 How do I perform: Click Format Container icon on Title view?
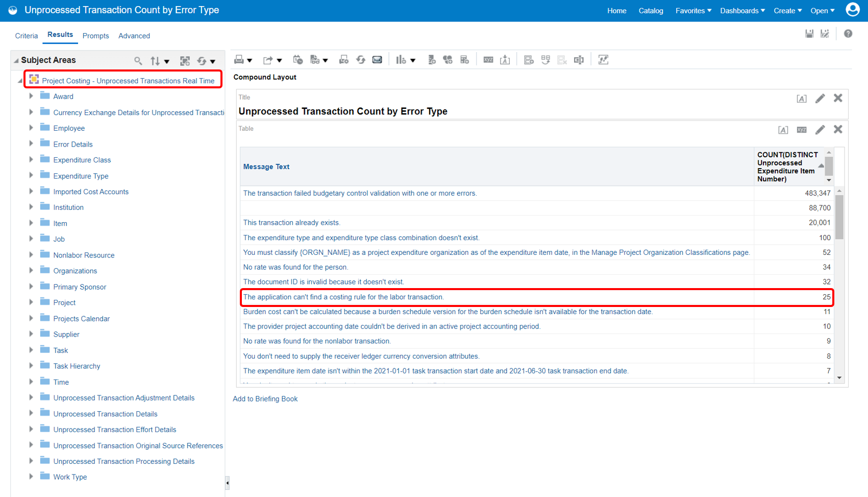(802, 99)
